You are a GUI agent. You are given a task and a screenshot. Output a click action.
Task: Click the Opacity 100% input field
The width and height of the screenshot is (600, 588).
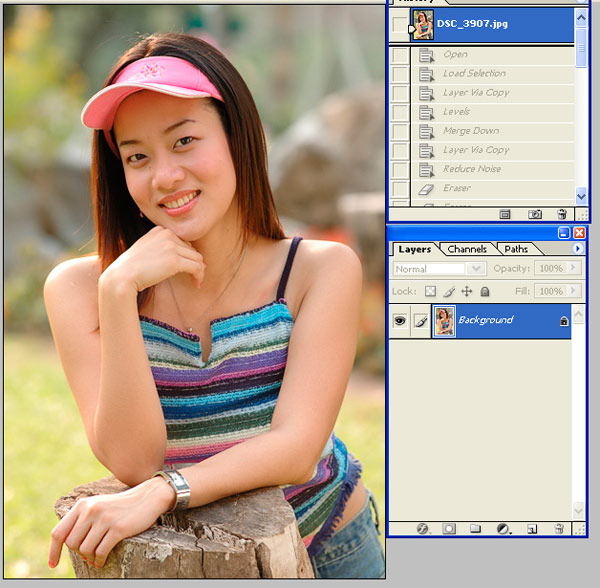[x=551, y=268]
